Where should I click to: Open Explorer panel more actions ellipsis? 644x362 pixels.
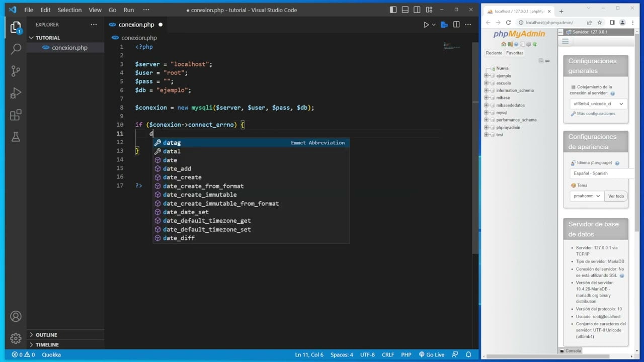point(94,25)
